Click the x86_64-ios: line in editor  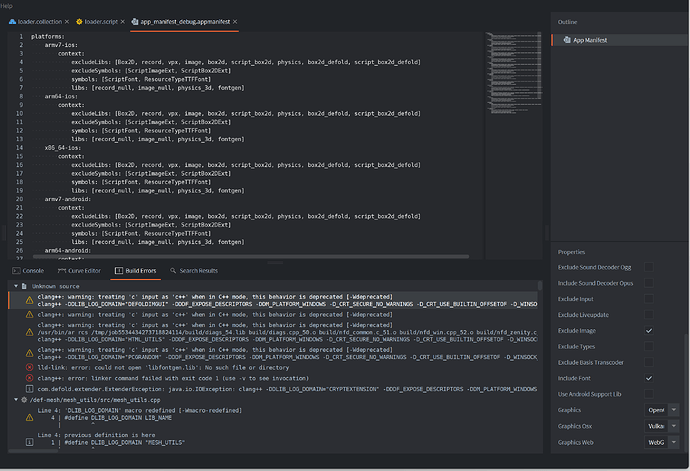62,148
